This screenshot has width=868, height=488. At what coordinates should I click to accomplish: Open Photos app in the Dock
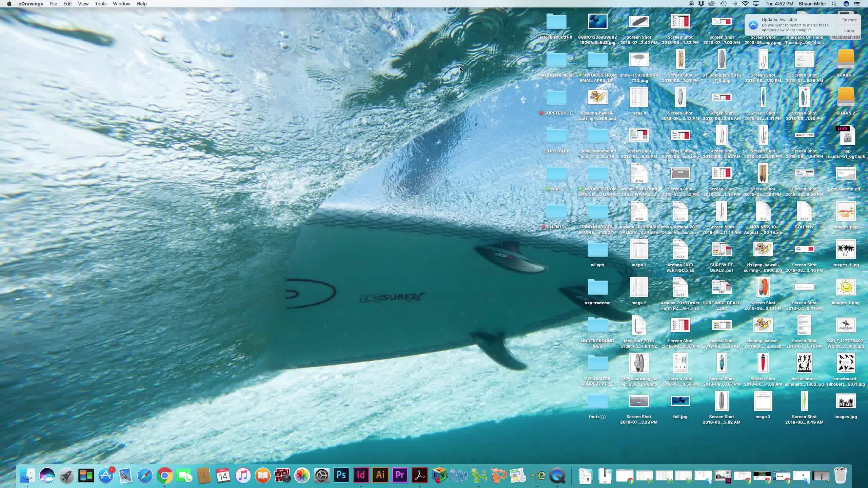pos(302,475)
